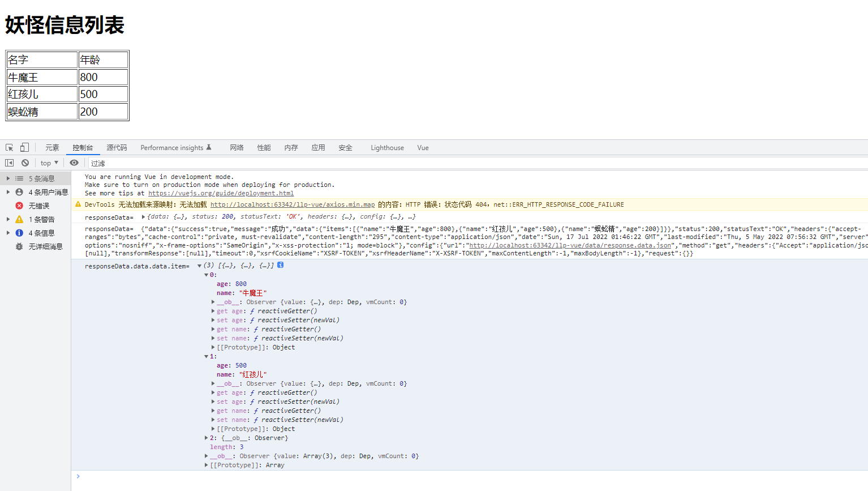Switch to the 网络 network tab
868x491 pixels.
237,147
